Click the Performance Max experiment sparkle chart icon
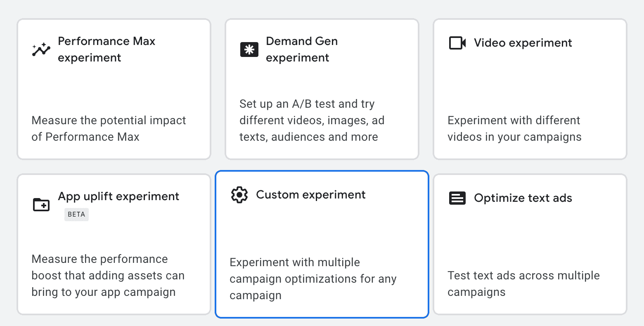 click(40, 50)
